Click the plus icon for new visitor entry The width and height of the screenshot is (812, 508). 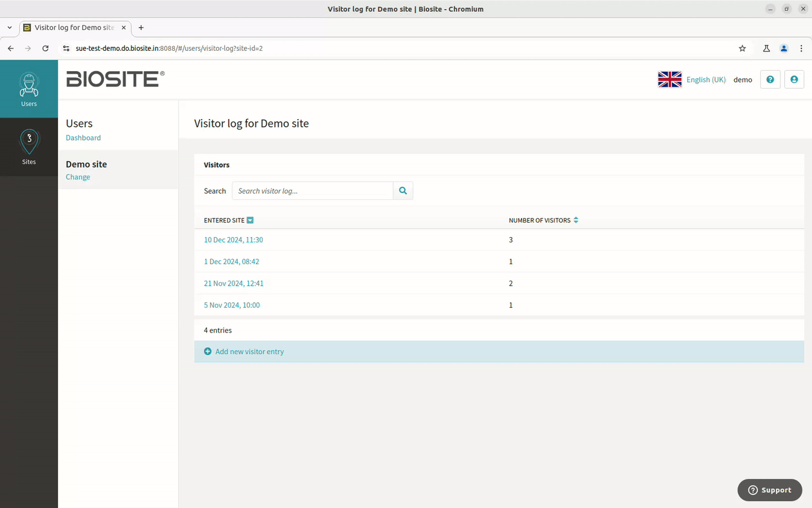(x=208, y=351)
